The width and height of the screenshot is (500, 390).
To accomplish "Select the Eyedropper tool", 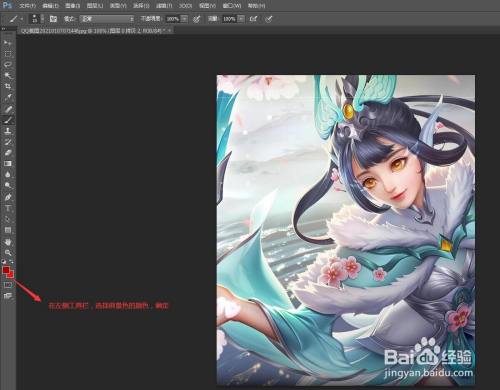I will coord(8,98).
